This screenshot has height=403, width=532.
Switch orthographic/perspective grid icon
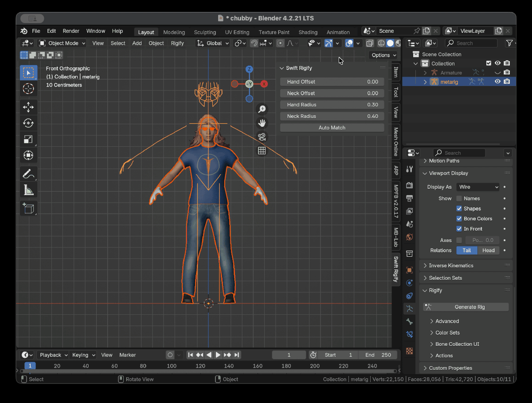click(x=262, y=150)
